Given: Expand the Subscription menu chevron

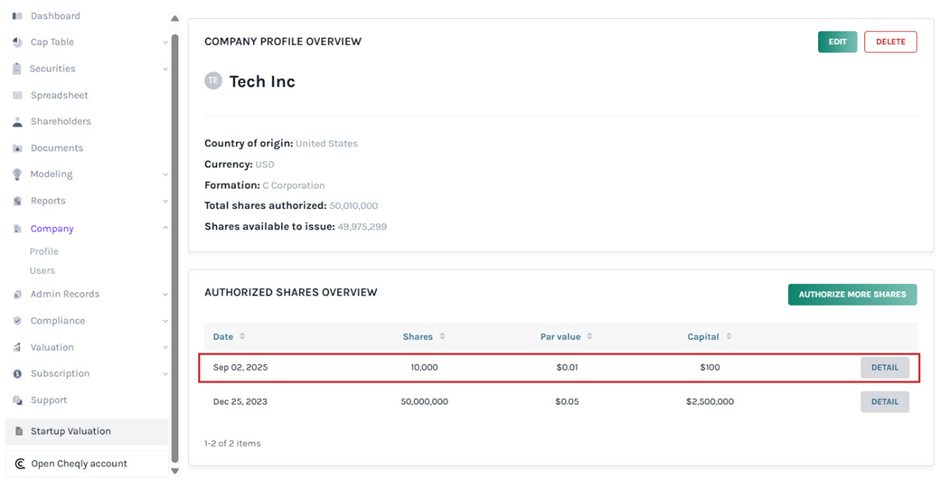Looking at the screenshot, I should tap(165, 373).
